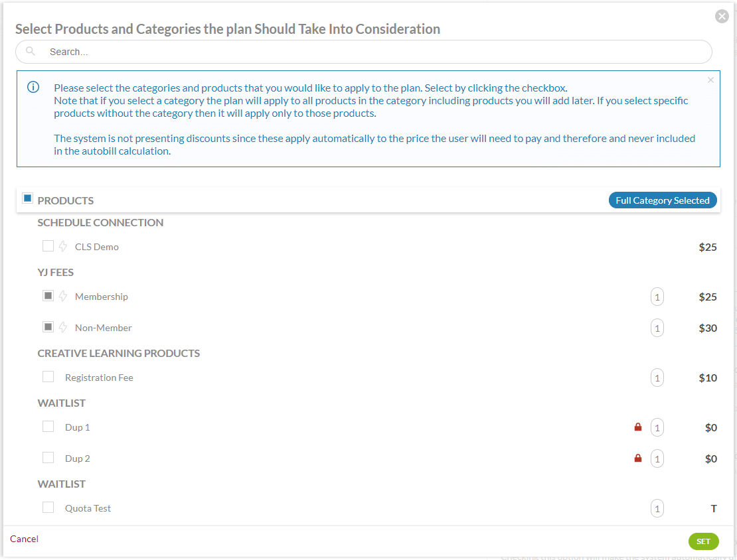Dismiss the info notice with its X
The height and width of the screenshot is (560, 737).
(710, 80)
